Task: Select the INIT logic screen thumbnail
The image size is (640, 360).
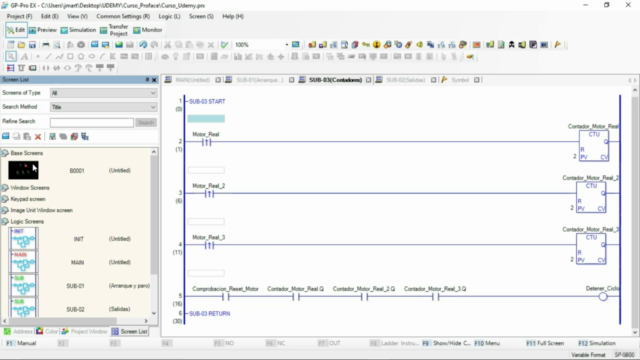Action: [23, 239]
